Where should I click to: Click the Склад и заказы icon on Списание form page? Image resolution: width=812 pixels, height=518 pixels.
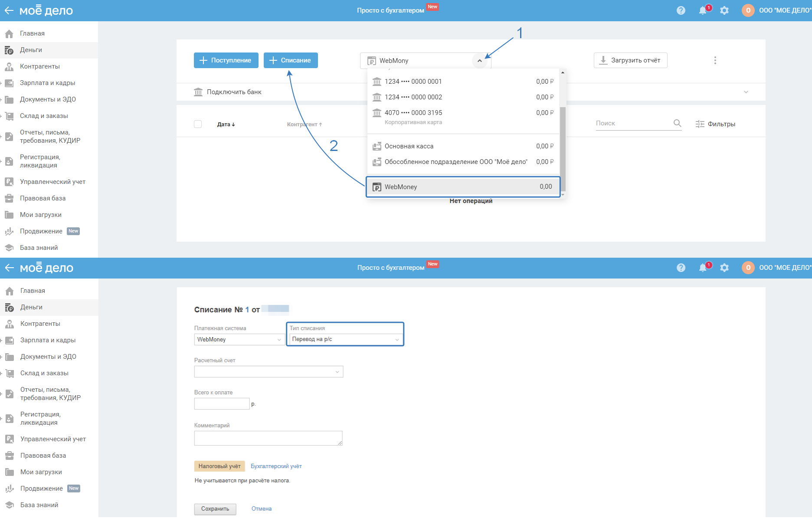(10, 373)
